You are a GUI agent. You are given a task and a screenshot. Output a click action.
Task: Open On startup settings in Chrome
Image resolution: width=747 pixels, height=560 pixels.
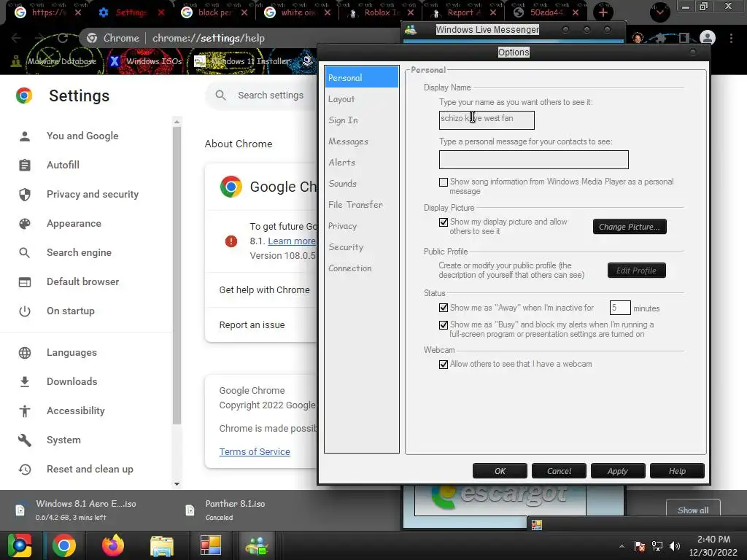pos(71,311)
